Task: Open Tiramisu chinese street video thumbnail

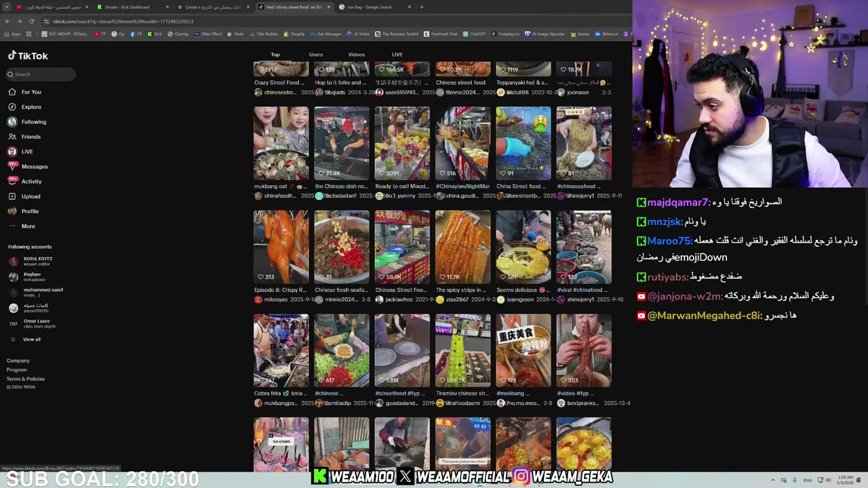Action: pyautogui.click(x=462, y=350)
